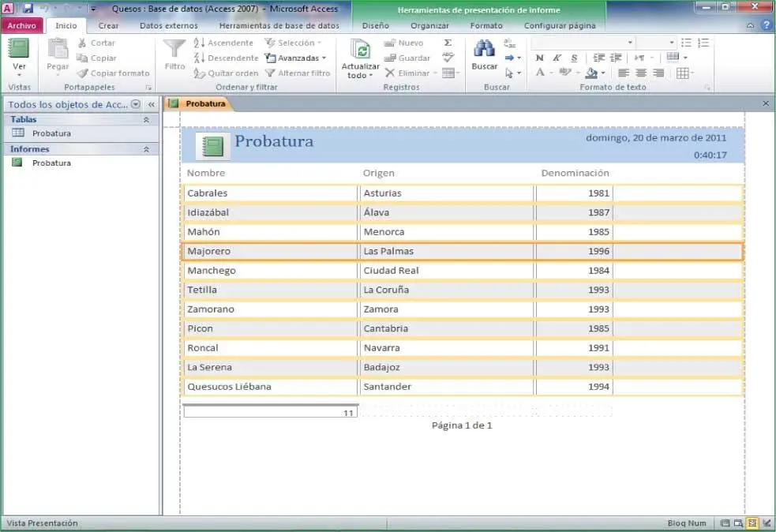Open the Archivo backstage button
This screenshot has width=776, height=532.
21,25
